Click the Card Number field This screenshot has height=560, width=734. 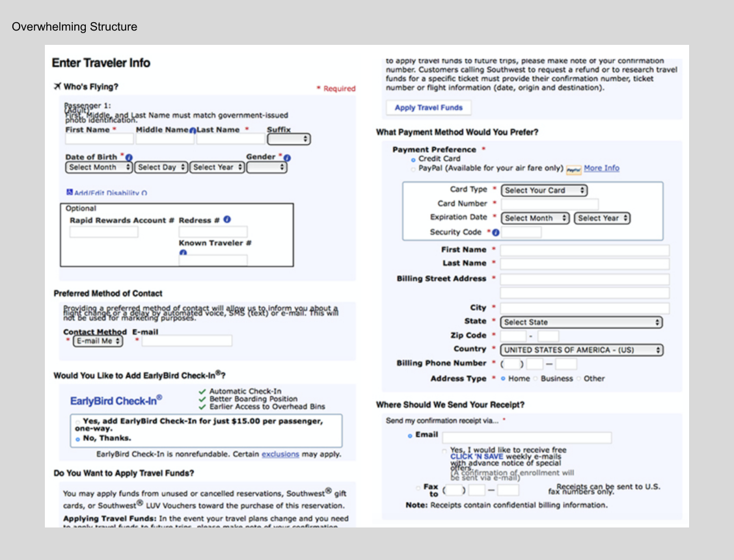tap(550, 204)
